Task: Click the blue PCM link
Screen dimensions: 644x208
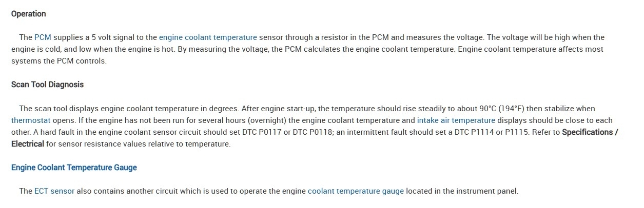Action: [x=43, y=37]
